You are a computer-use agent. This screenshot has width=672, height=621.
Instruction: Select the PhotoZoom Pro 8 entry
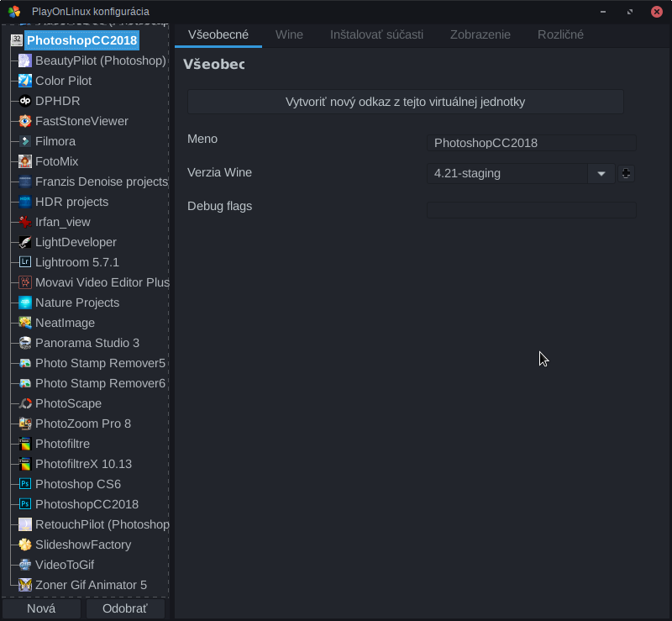82,424
